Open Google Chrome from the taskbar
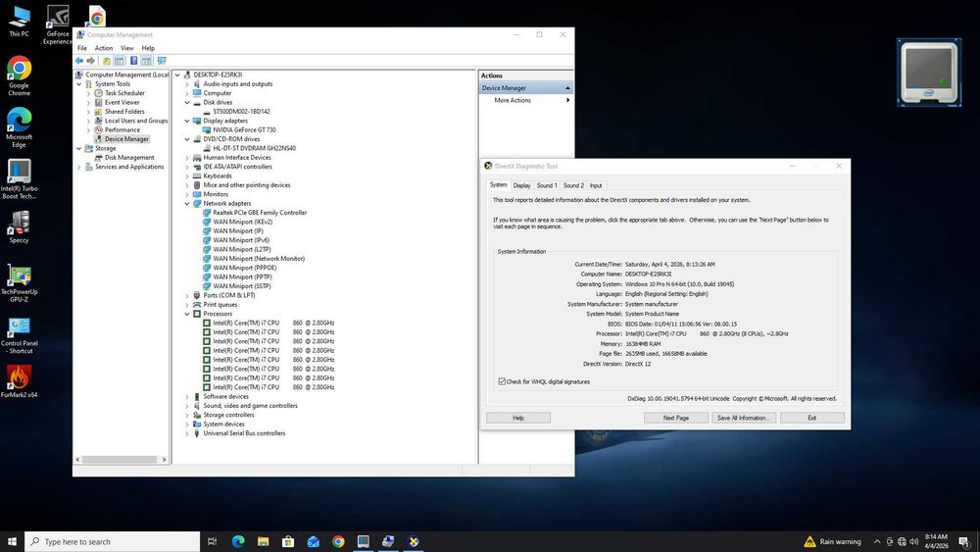Image resolution: width=980 pixels, height=552 pixels. [x=338, y=541]
